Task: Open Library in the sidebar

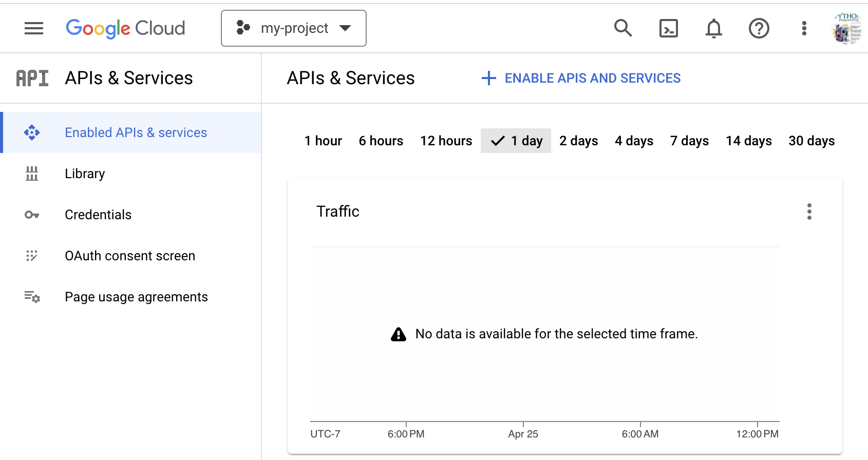Action: (x=130, y=174)
